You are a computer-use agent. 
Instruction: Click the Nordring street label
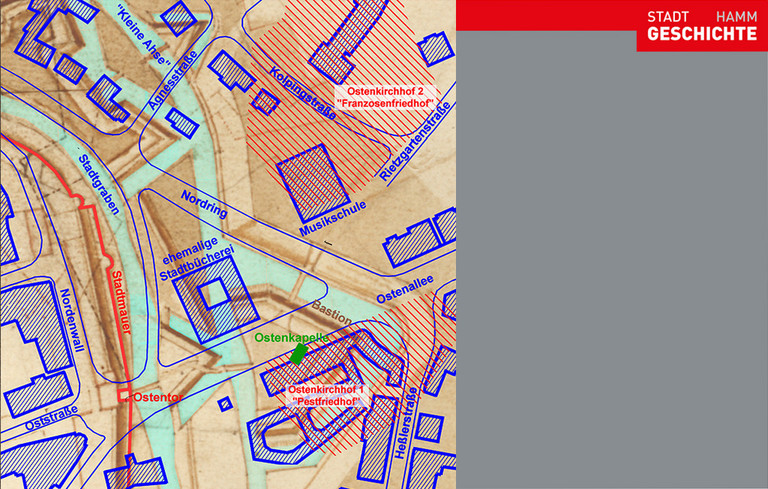pos(204,205)
